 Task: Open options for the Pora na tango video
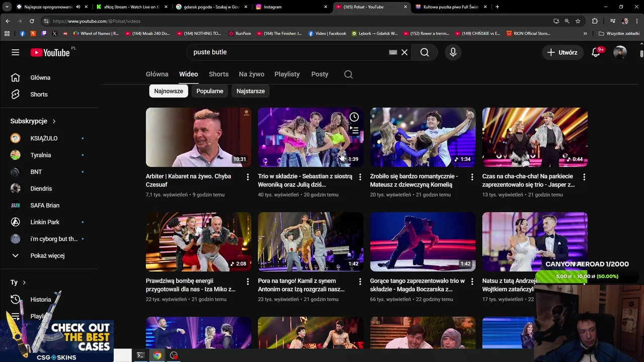pos(360,282)
